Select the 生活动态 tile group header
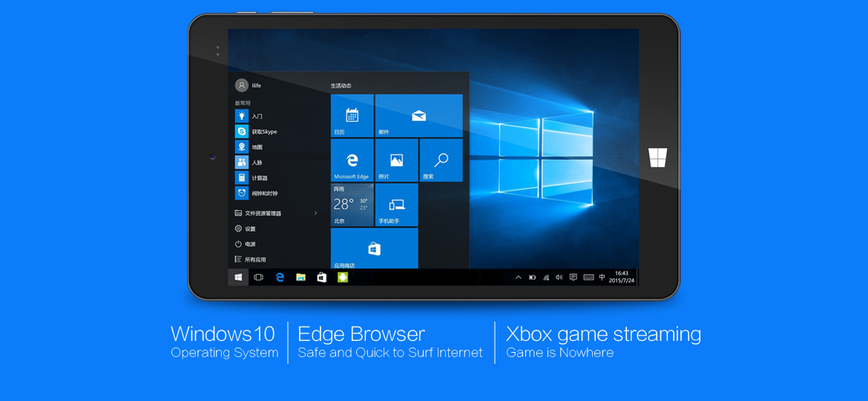Screen dimensions: 868x401 point(341,86)
